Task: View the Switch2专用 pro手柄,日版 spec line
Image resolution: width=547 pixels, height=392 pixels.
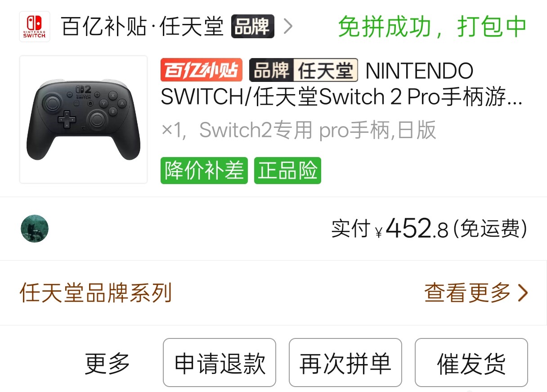Action: pyautogui.click(x=299, y=131)
